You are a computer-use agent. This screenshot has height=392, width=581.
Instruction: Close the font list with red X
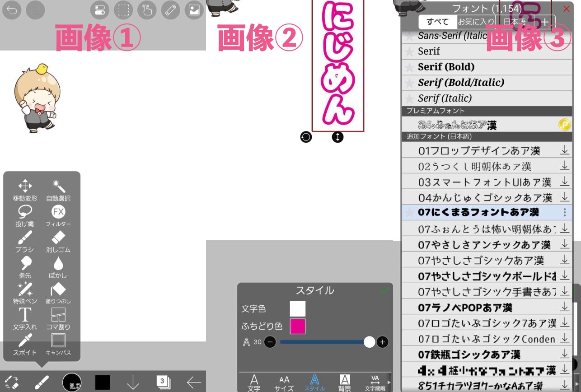click(566, 8)
